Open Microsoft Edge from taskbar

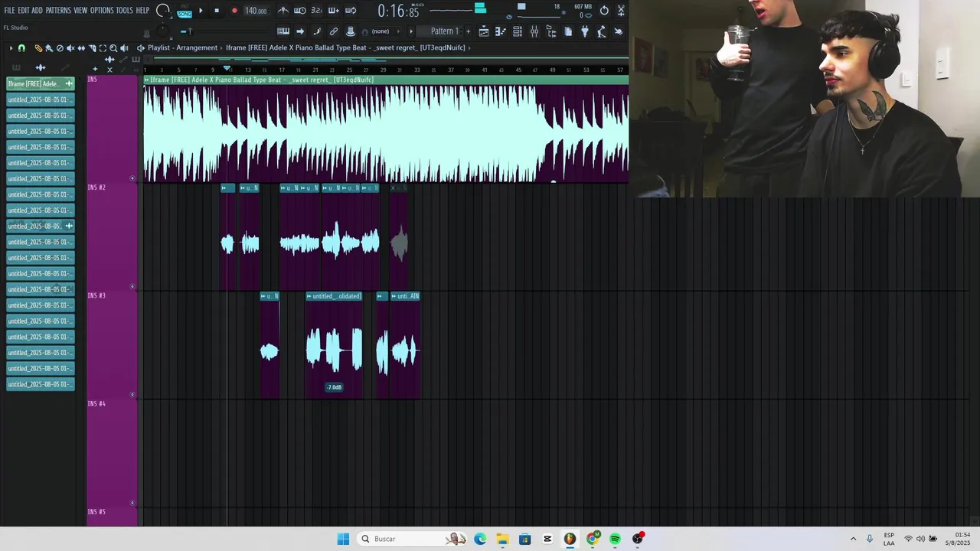coord(480,539)
